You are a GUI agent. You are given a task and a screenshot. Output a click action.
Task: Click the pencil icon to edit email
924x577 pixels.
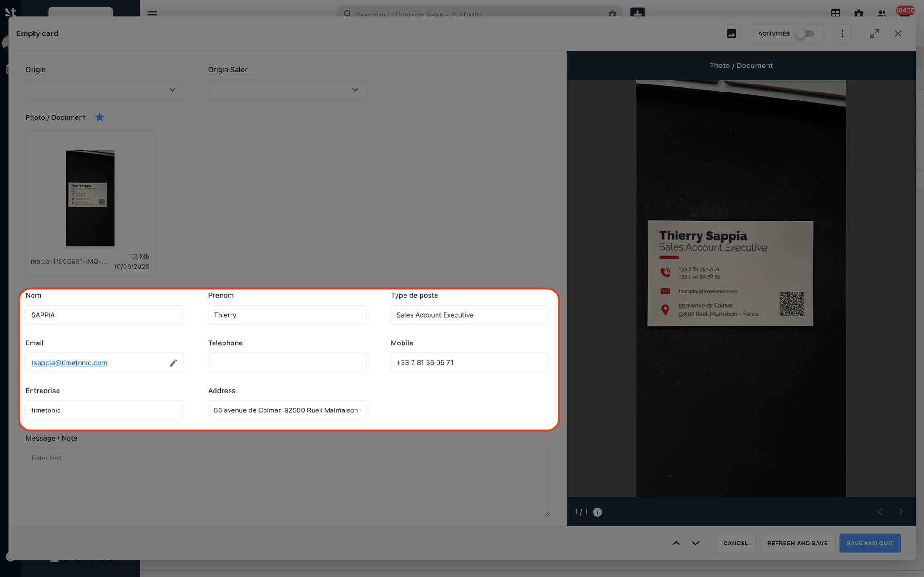(173, 363)
